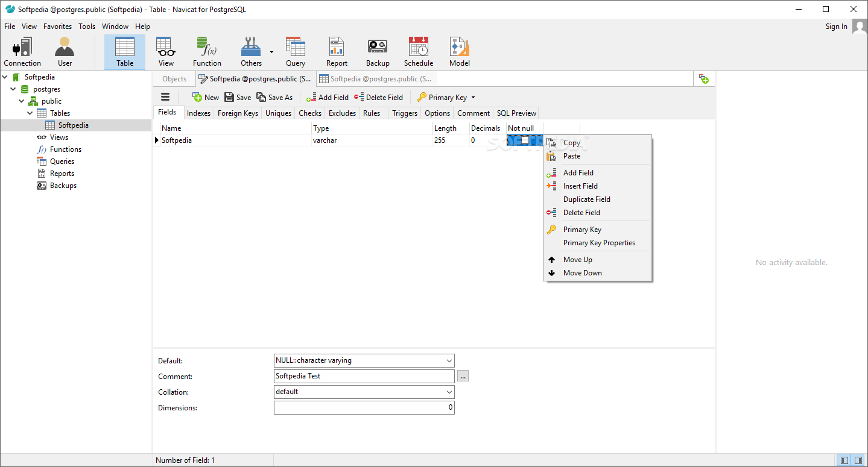
Task: Open the Schedule toolbar icon
Action: click(419, 52)
